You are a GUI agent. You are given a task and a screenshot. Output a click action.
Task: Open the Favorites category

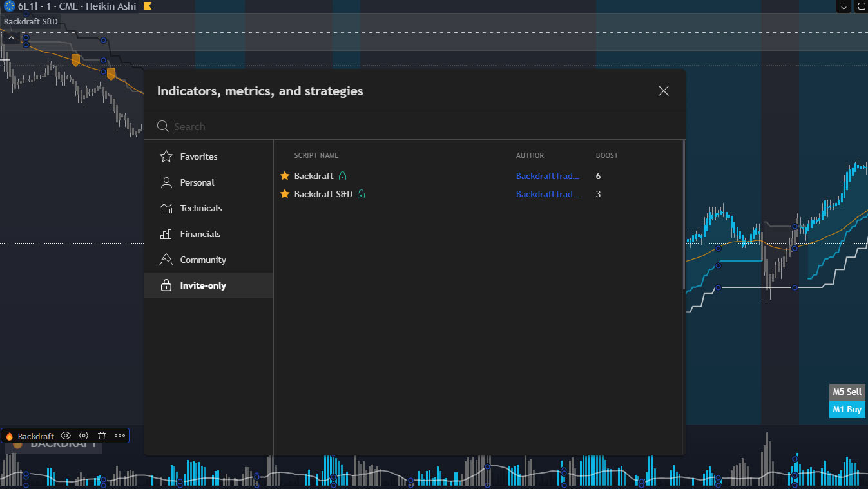pyautogui.click(x=209, y=157)
